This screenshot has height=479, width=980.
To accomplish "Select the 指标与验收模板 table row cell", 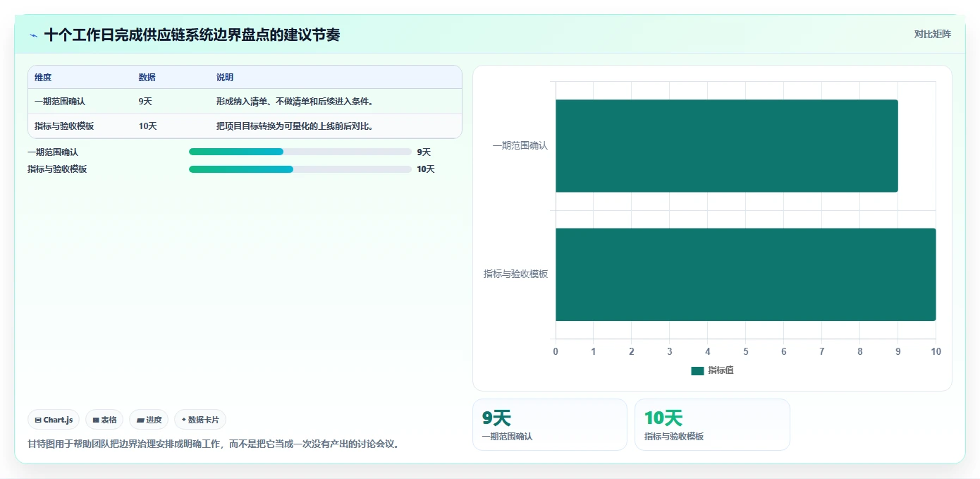I will [64, 126].
